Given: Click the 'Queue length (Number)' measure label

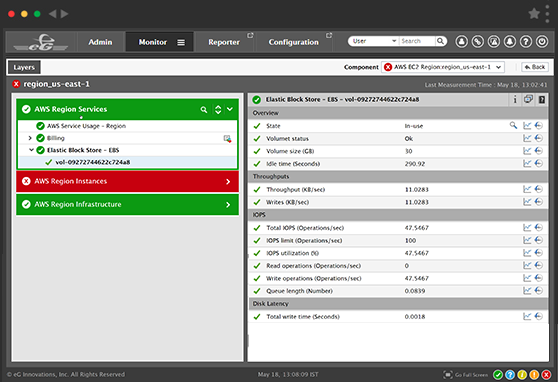Looking at the screenshot, I should pyautogui.click(x=299, y=291).
